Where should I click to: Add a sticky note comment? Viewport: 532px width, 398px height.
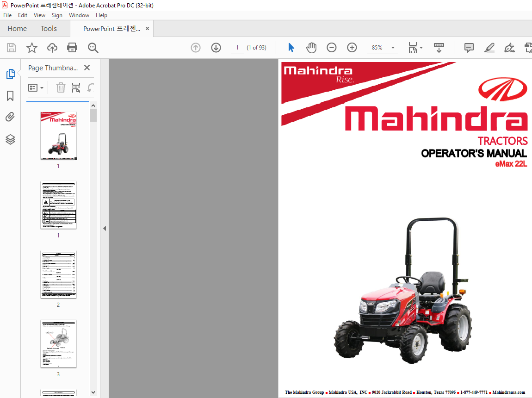(x=469, y=48)
